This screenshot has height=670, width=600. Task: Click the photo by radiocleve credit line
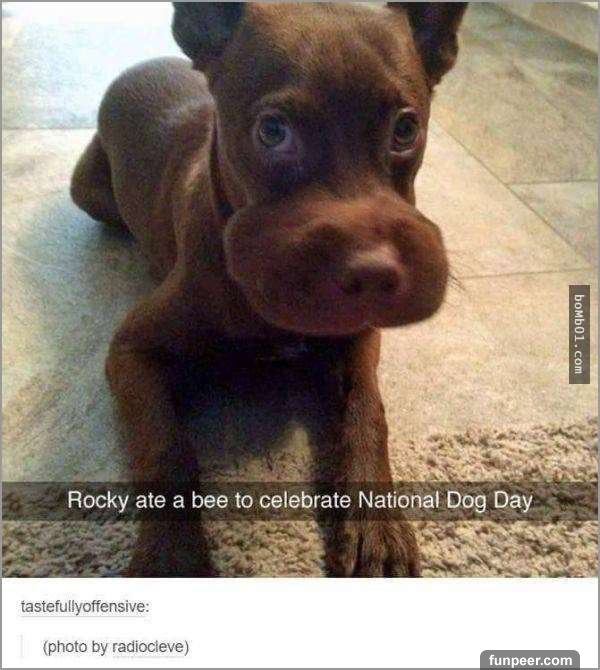point(116,646)
